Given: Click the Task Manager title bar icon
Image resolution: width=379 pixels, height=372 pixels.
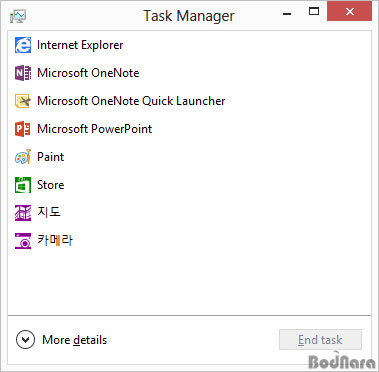Looking at the screenshot, I should click(18, 16).
